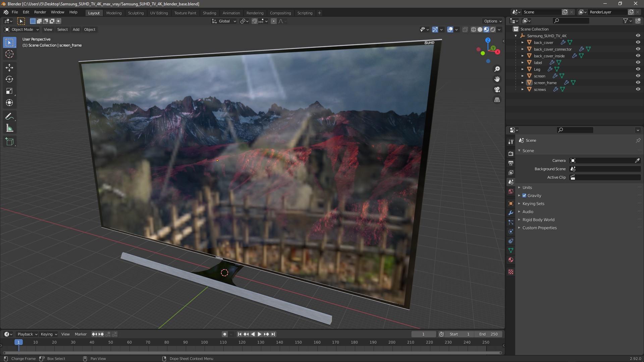644x362 pixels.
Task: Hide the screws object in outliner
Action: 638,89
